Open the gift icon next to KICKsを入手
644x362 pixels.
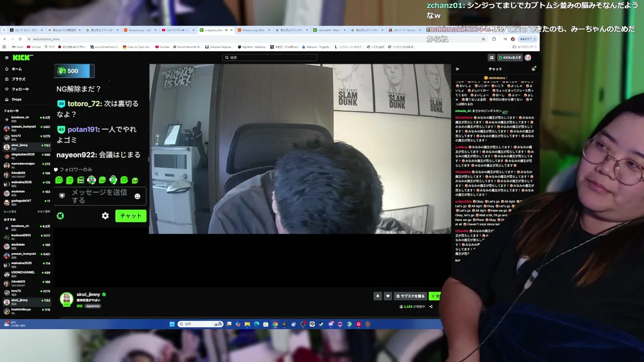pos(492,58)
